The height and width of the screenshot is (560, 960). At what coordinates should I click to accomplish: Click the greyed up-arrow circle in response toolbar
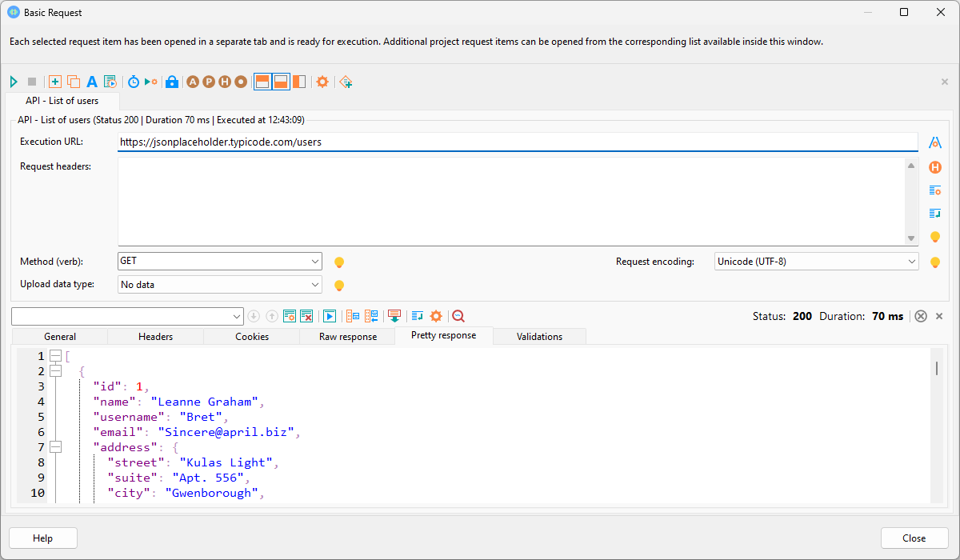[x=271, y=316]
